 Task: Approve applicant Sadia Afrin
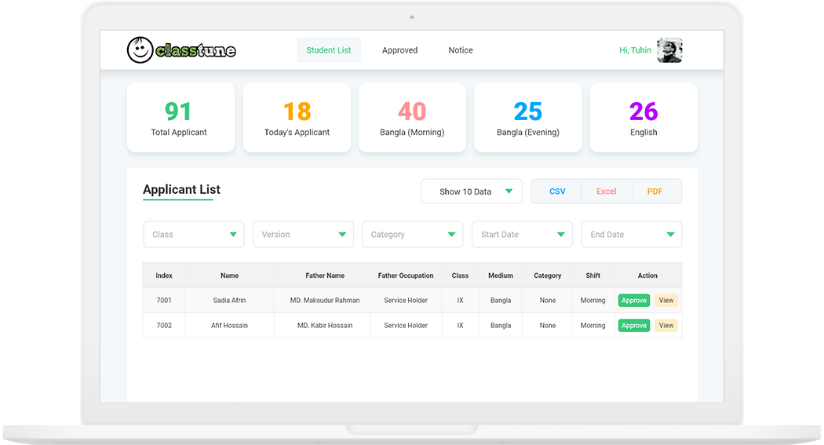634,300
